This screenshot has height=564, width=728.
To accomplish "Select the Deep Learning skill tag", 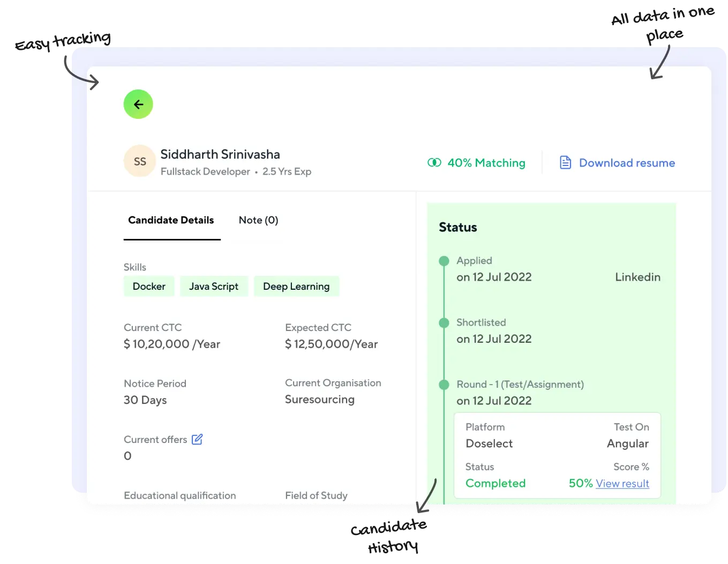I will coord(296,287).
